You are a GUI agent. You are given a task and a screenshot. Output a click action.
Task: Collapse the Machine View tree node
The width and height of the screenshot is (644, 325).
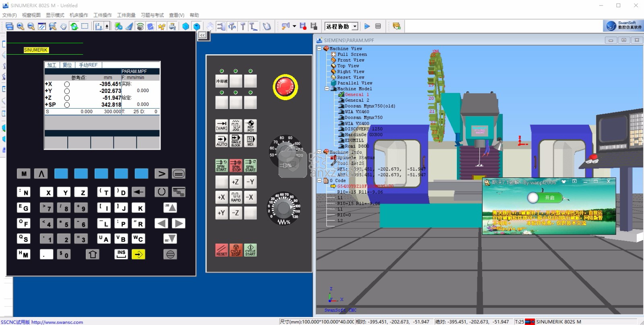pyautogui.click(x=320, y=48)
